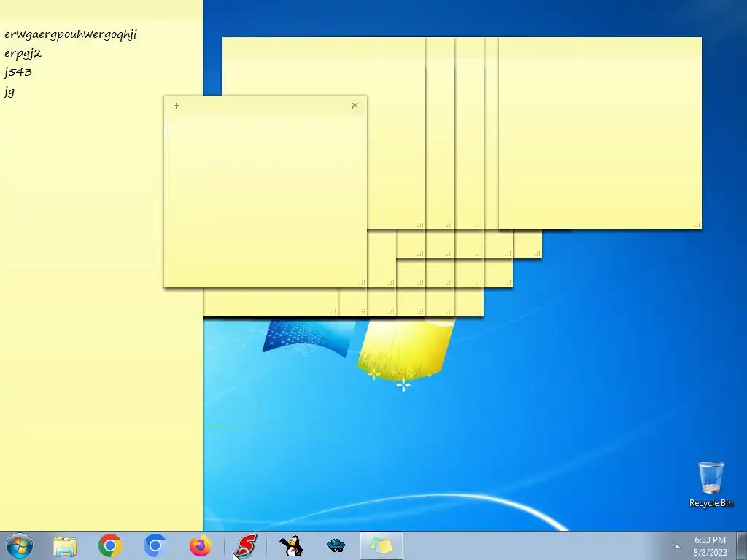The width and height of the screenshot is (747, 560).
Task: Open the red S application in taskbar
Action: [x=246, y=545]
